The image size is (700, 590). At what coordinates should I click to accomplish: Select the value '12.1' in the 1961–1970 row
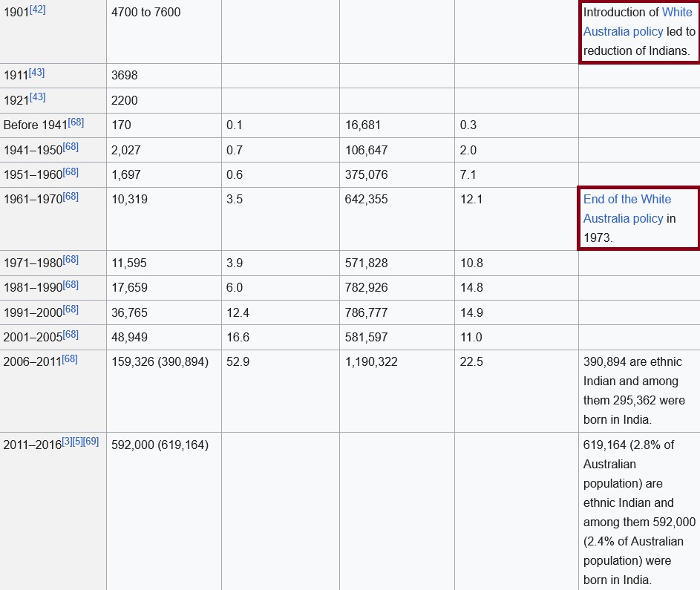click(x=471, y=199)
